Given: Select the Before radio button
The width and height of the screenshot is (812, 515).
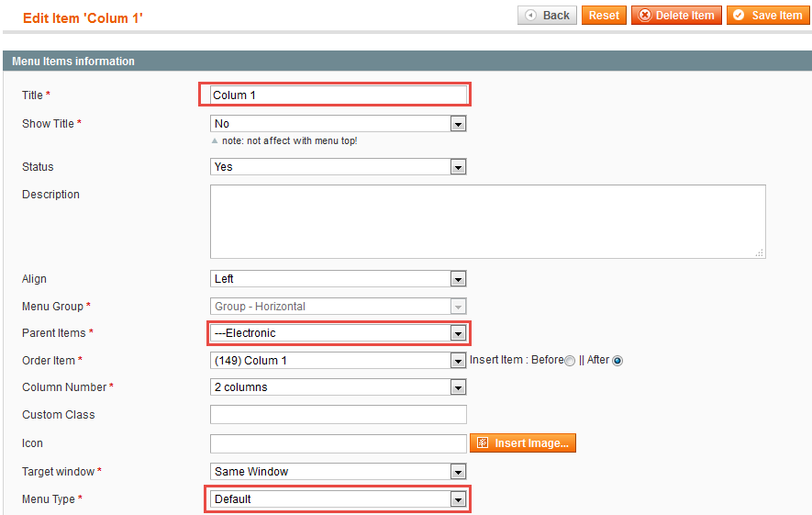Looking at the screenshot, I should [x=570, y=361].
